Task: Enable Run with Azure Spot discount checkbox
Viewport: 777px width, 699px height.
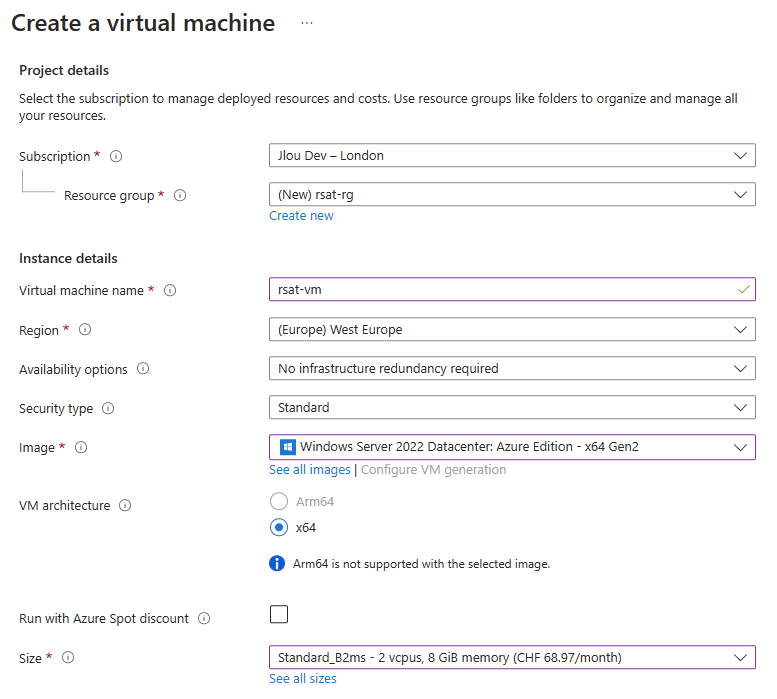Action: [x=279, y=614]
